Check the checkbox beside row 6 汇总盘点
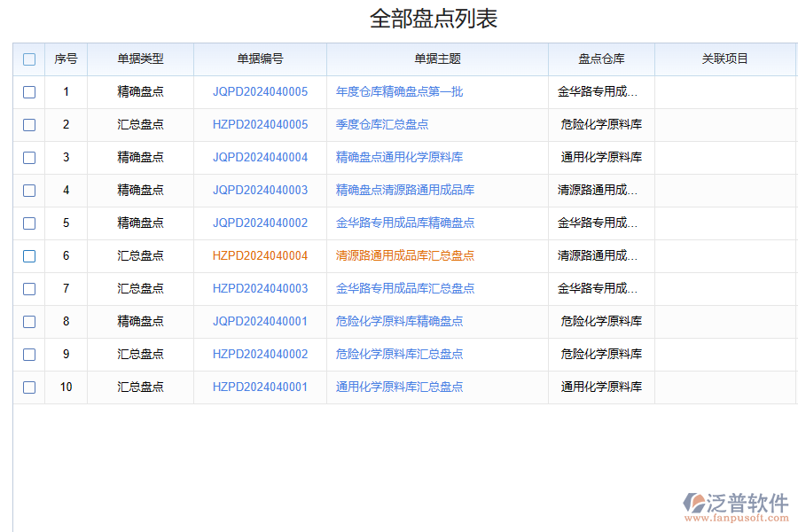This screenshot has width=798, height=532. [29, 255]
